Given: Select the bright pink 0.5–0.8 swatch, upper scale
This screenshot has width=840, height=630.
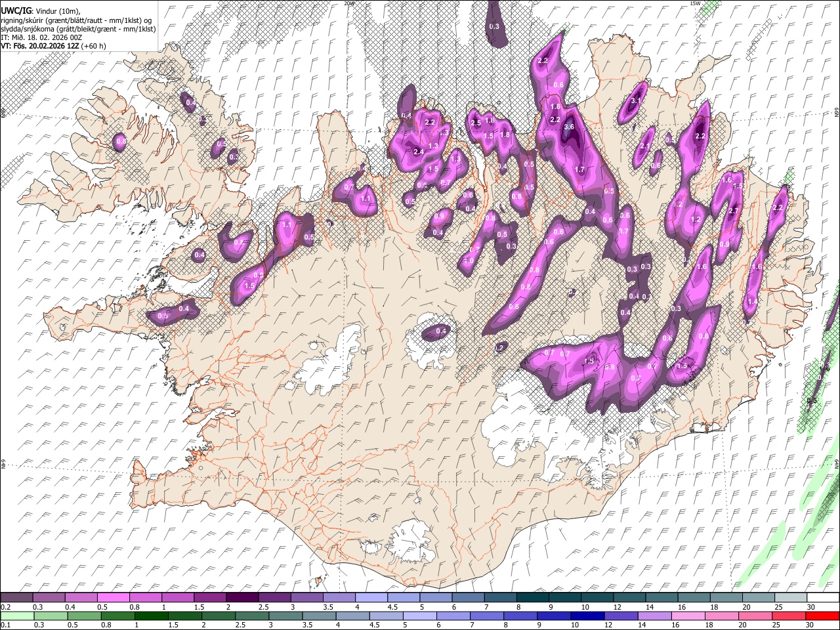Looking at the screenshot, I should [113, 597].
